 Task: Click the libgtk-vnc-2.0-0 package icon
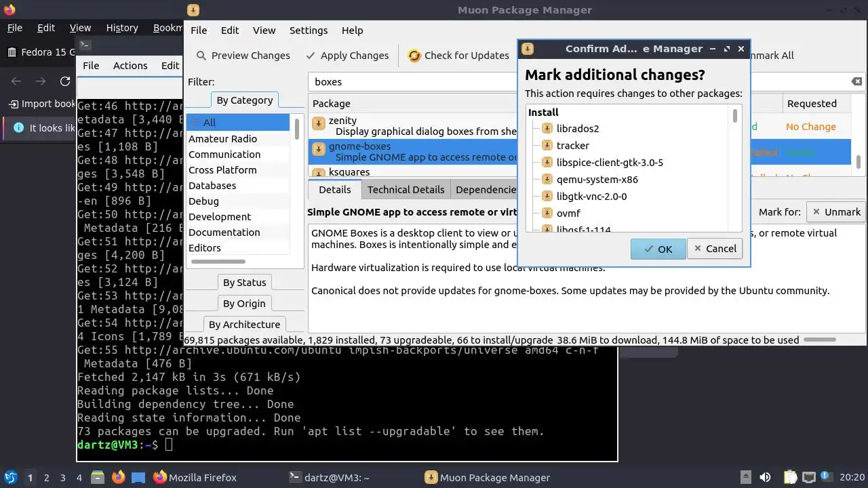[547, 196]
